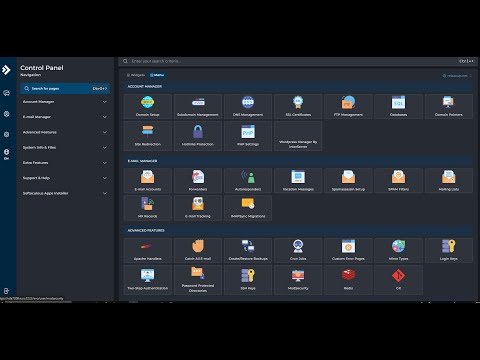Open Hotlinks Protection
Screen dimensions: 480x360
[198, 136]
